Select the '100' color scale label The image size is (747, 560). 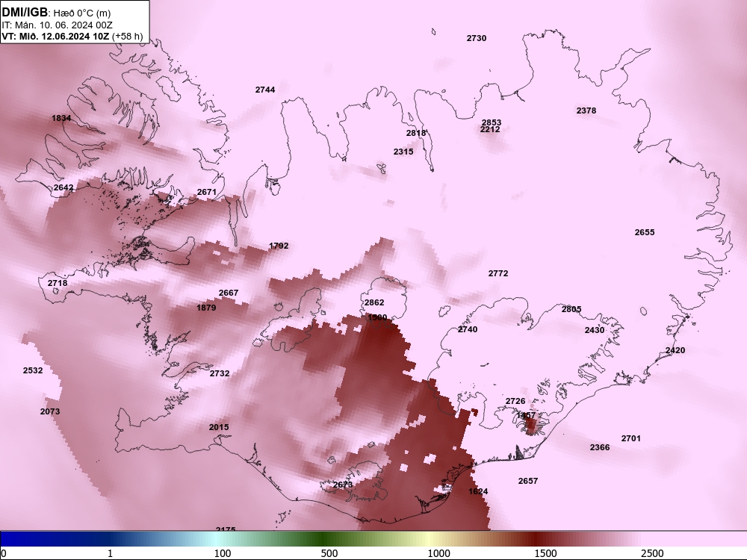click(223, 553)
